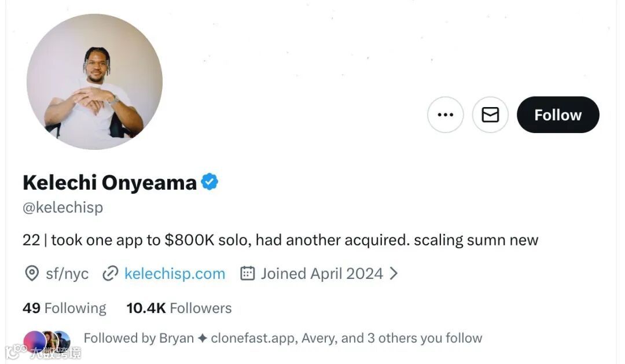Click the chain link icon
The image size is (625, 364).
(110, 273)
